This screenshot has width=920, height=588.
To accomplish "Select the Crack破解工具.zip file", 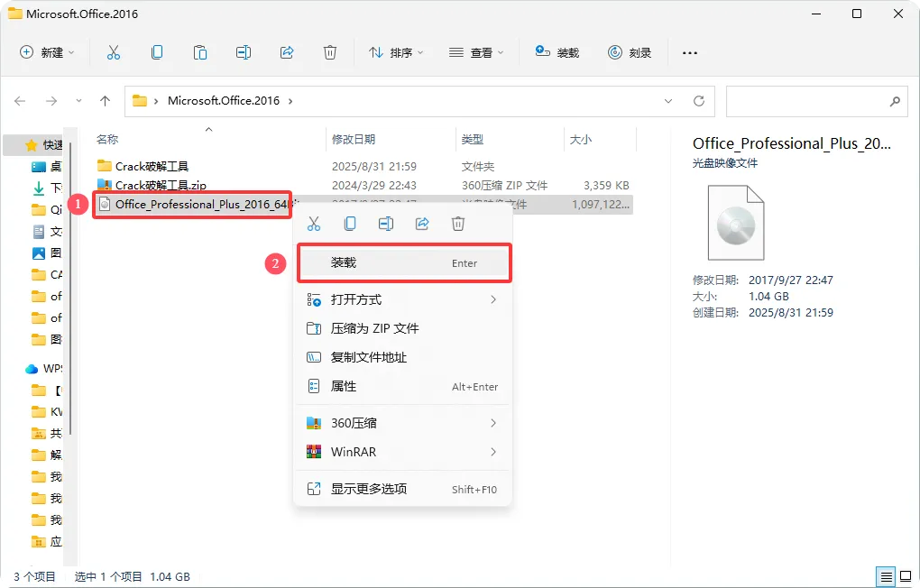I will tap(363, 186).
